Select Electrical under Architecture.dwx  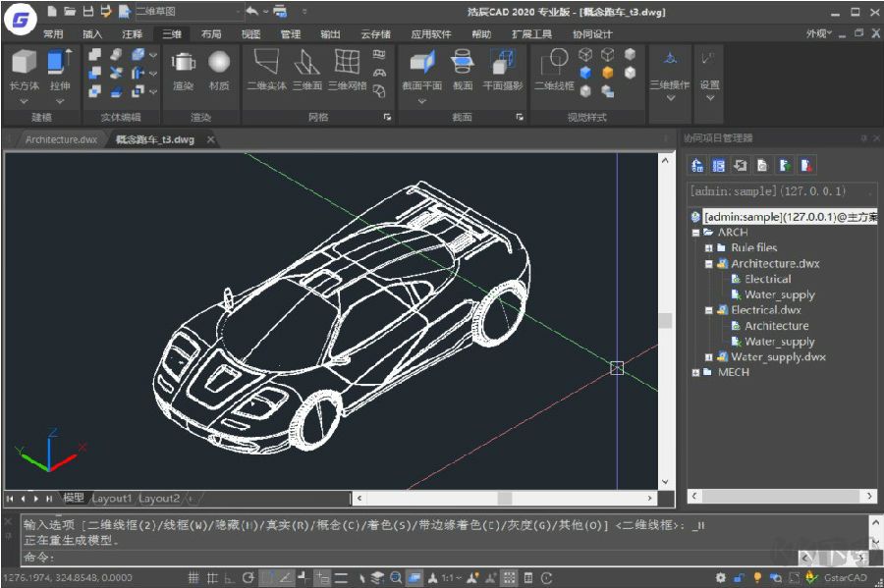[767, 280]
